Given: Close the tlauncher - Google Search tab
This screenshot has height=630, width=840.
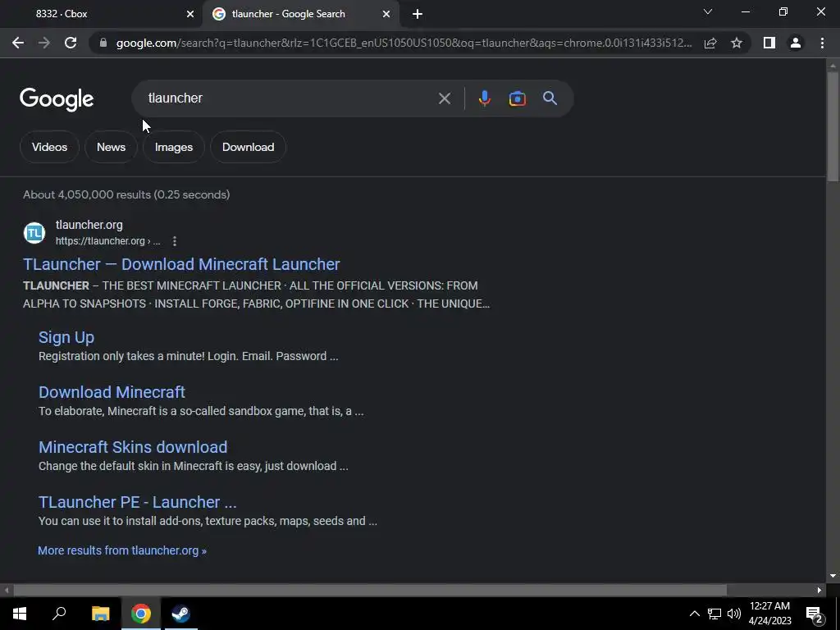Looking at the screenshot, I should (x=386, y=14).
